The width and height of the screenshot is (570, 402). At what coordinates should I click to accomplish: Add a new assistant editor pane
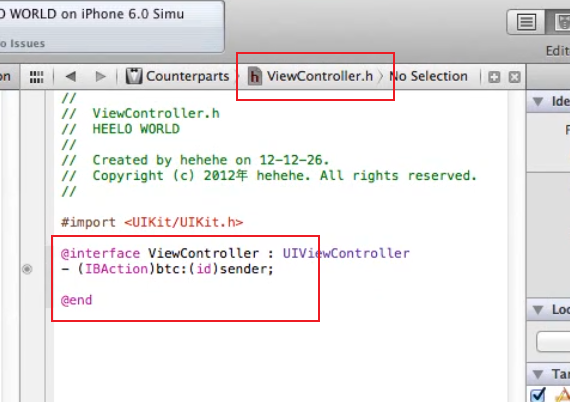coord(494,77)
